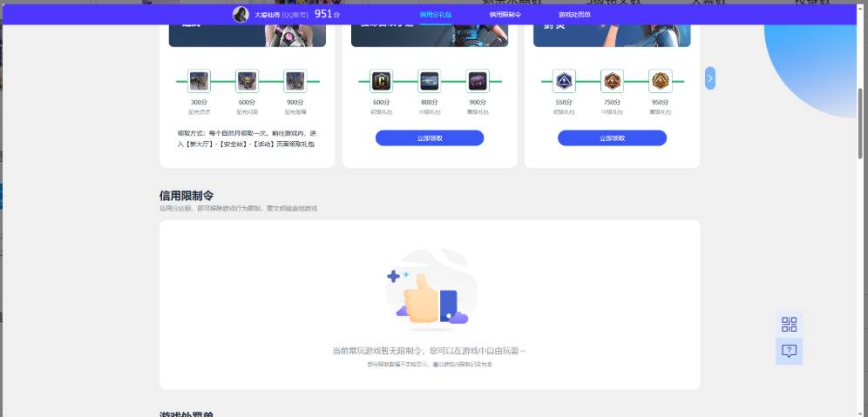
Task: Click the [QQ账号] label beside the username
Action: [295, 15]
